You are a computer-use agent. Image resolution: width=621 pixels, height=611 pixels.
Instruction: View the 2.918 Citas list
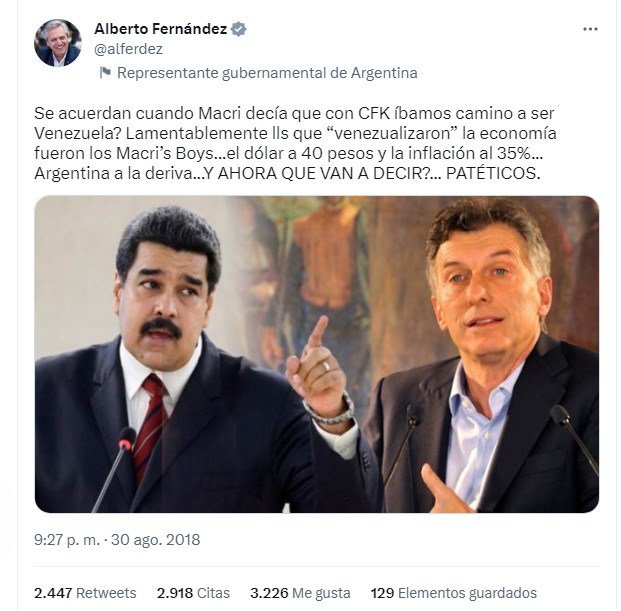193,593
